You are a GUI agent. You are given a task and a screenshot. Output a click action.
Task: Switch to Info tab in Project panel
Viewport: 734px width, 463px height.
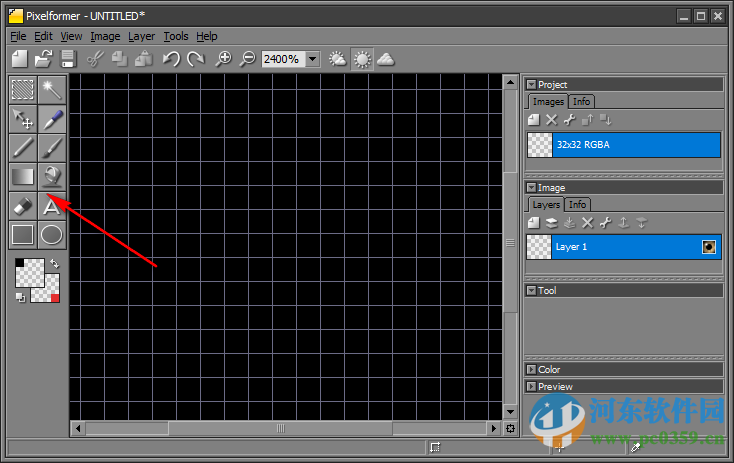pos(581,102)
